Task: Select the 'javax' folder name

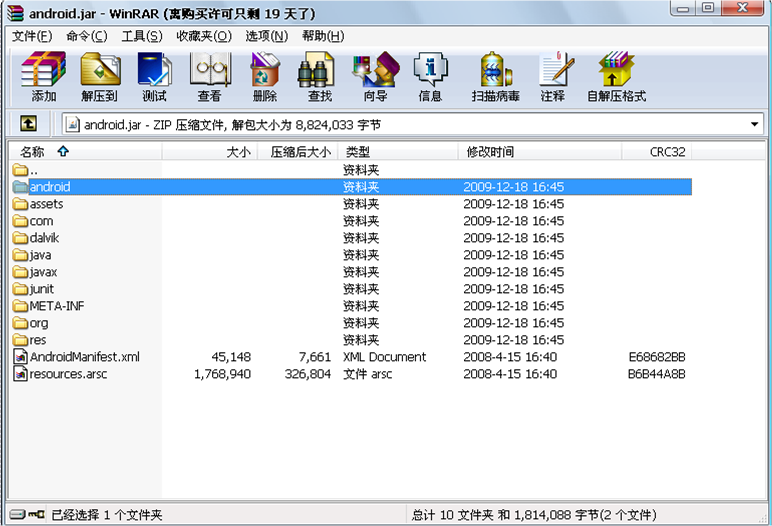Action: pos(43,272)
